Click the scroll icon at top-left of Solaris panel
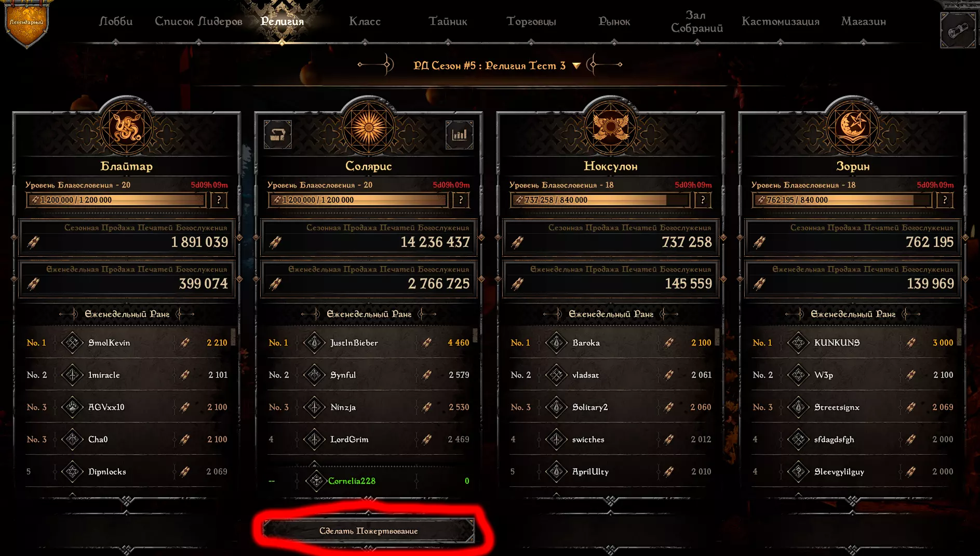 (278, 135)
